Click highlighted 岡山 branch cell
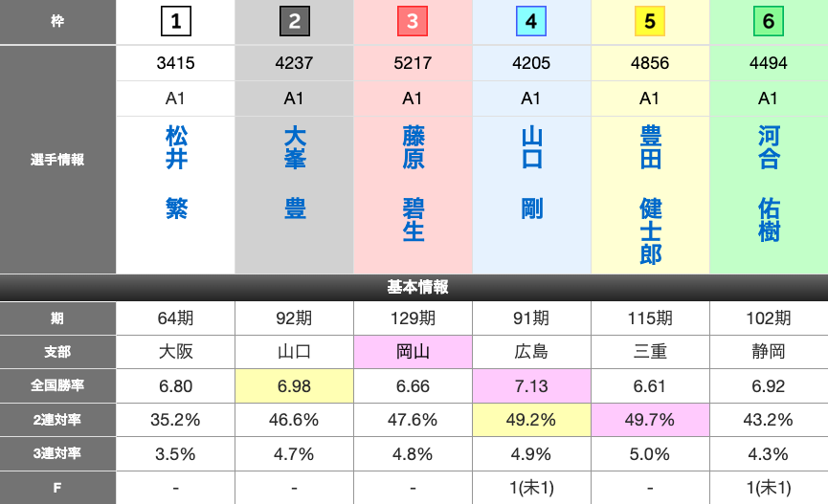Image resolution: width=828 pixels, height=504 pixels. [x=413, y=351]
